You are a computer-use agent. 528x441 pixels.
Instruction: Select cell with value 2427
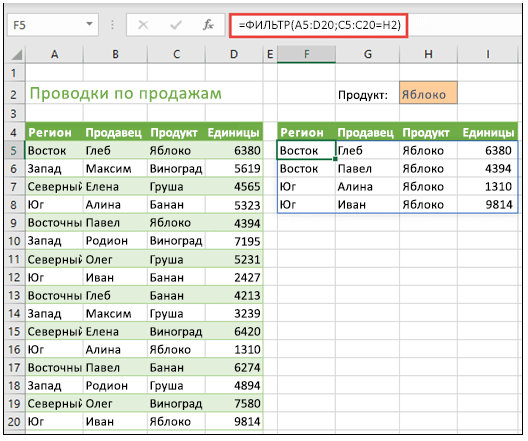coord(234,277)
